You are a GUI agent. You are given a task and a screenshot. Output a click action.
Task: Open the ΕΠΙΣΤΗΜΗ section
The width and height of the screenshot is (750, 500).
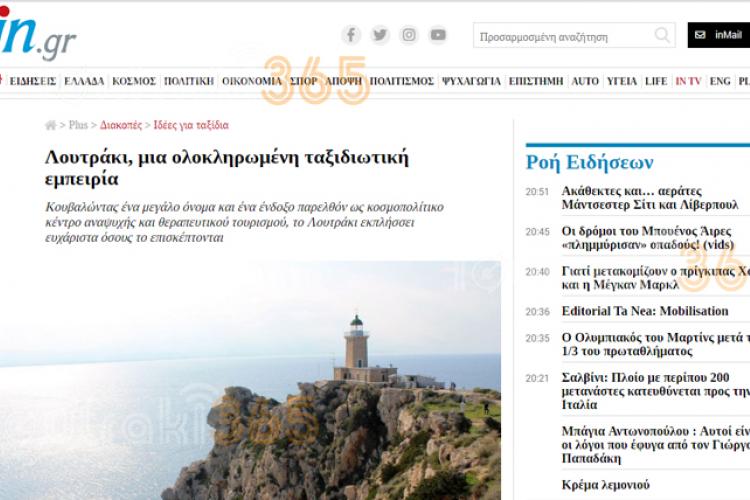pyautogui.click(x=536, y=81)
